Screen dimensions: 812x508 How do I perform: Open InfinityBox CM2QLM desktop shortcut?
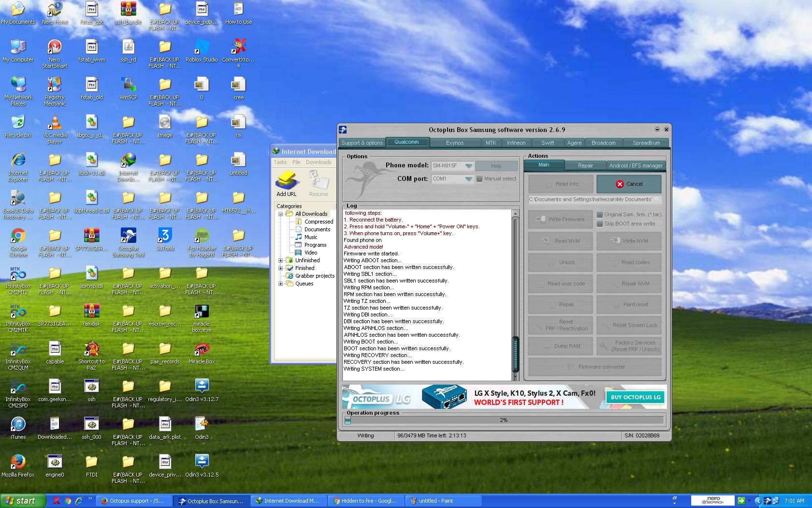click(x=18, y=356)
